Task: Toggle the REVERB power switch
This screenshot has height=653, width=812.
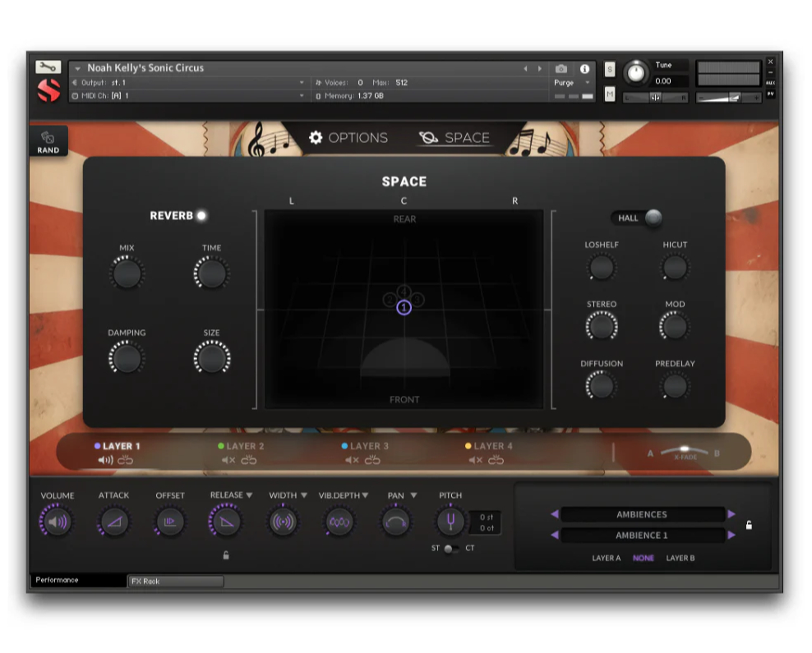Action: [x=201, y=215]
